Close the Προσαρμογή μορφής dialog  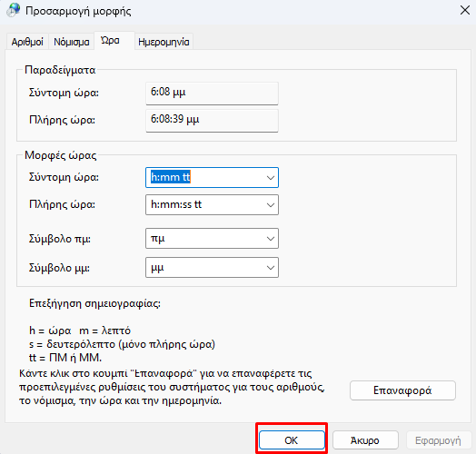click(x=465, y=10)
